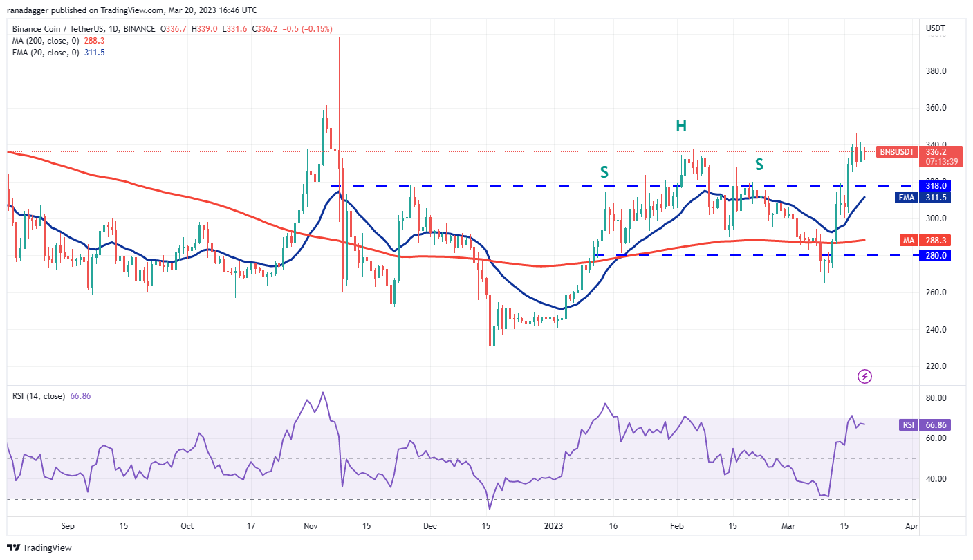Image resolution: width=973 pixels, height=560 pixels.
Task: Click the '60.00' RSI axis label
Action: click(936, 438)
